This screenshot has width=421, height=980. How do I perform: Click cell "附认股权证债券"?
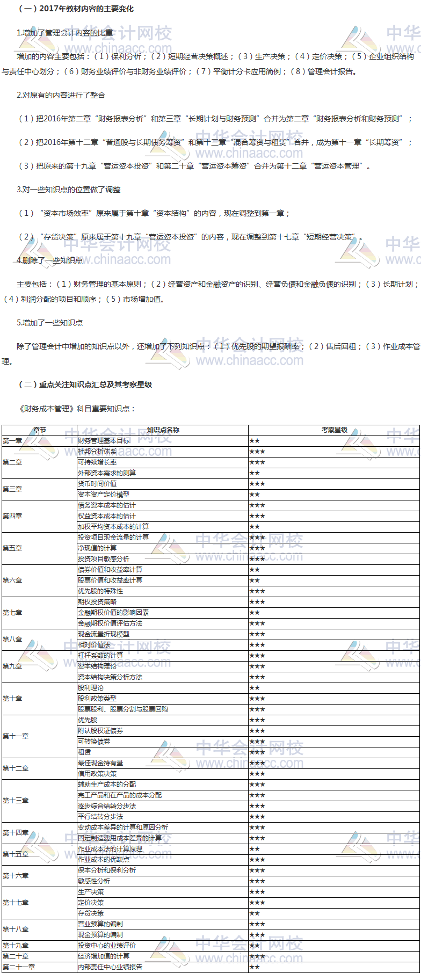[x=163, y=731]
